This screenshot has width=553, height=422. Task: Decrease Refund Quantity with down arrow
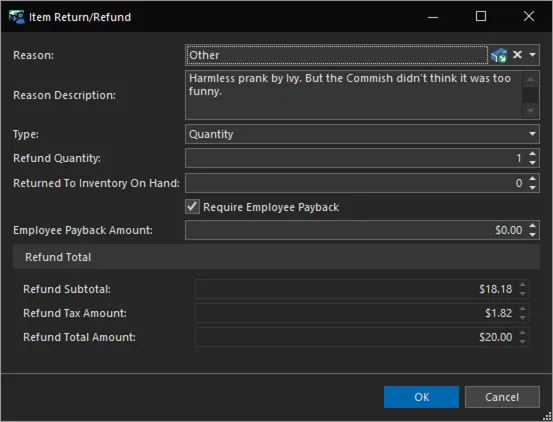click(532, 163)
